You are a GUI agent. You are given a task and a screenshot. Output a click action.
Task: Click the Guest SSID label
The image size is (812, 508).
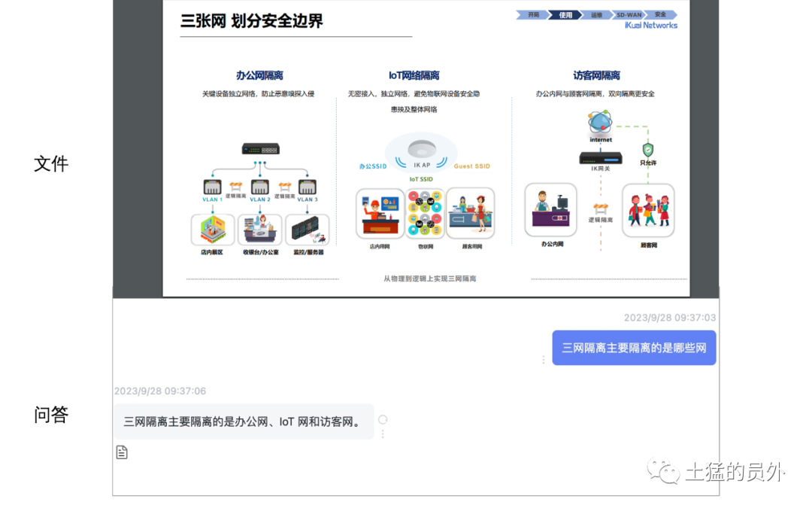[x=471, y=166]
